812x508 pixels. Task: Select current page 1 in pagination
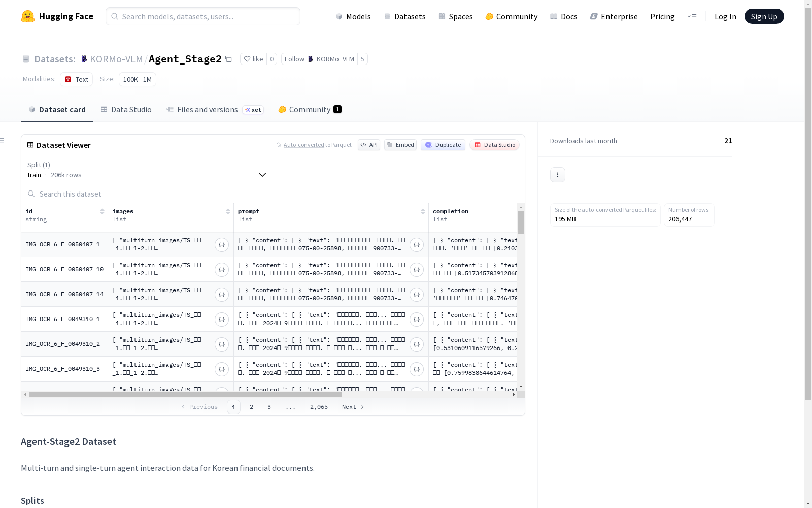point(233,407)
